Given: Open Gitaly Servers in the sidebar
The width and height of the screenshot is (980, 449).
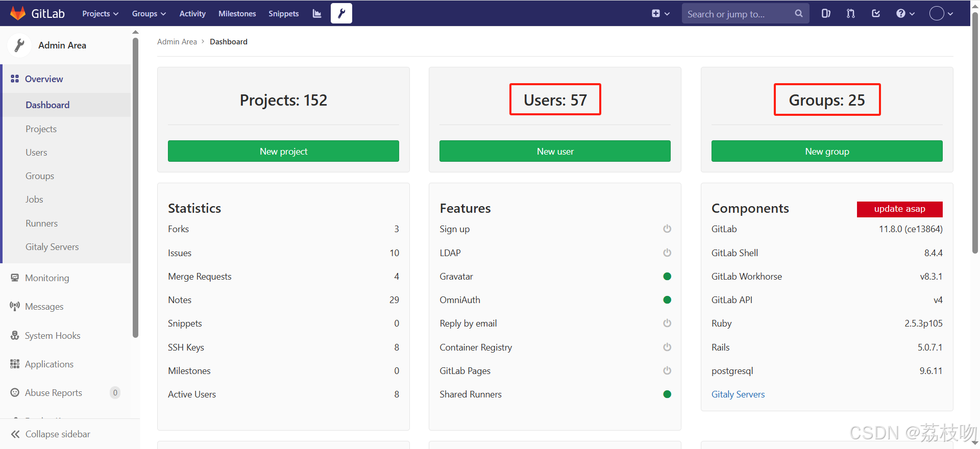Looking at the screenshot, I should (52, 247).
